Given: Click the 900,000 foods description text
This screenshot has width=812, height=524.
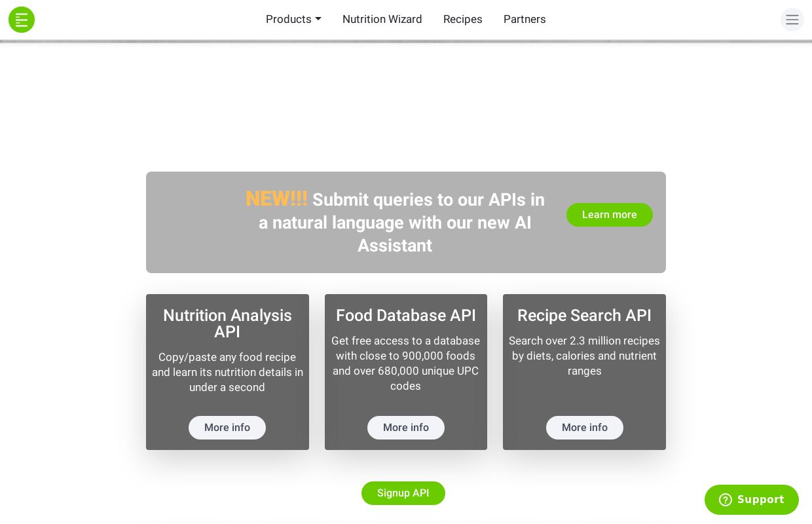Looking at the screenshot, I should [406, 364].
